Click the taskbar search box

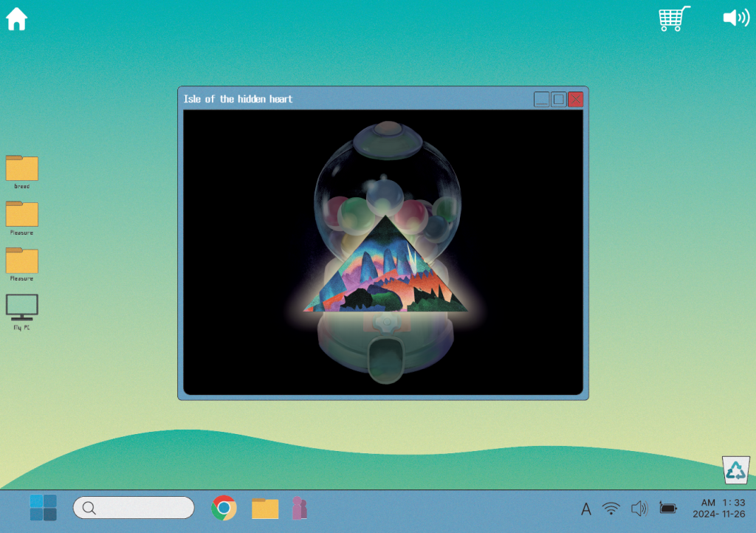point(134,508)
